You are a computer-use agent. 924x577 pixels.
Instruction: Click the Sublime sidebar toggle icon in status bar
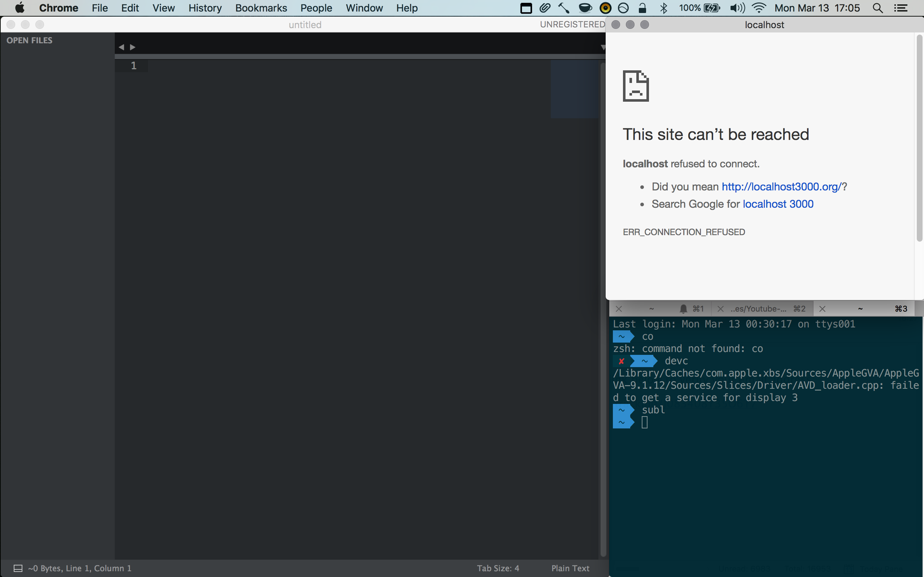click(18, 568)
